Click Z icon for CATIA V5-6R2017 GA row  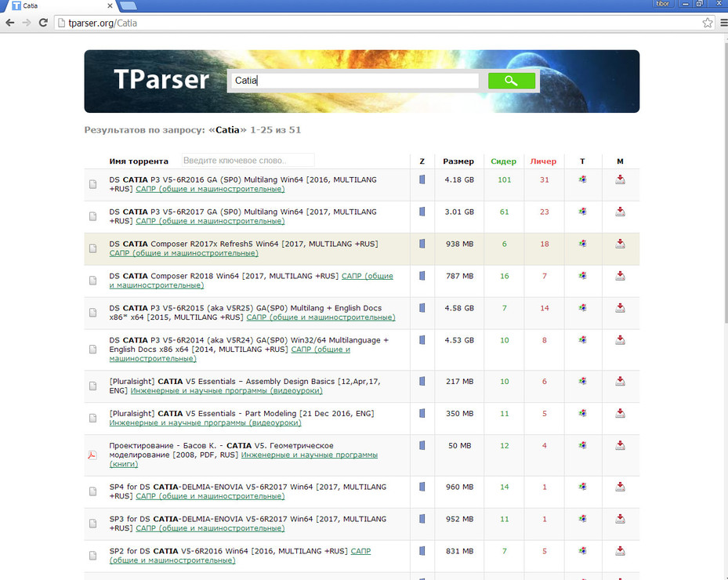click(x=422, y=212)
